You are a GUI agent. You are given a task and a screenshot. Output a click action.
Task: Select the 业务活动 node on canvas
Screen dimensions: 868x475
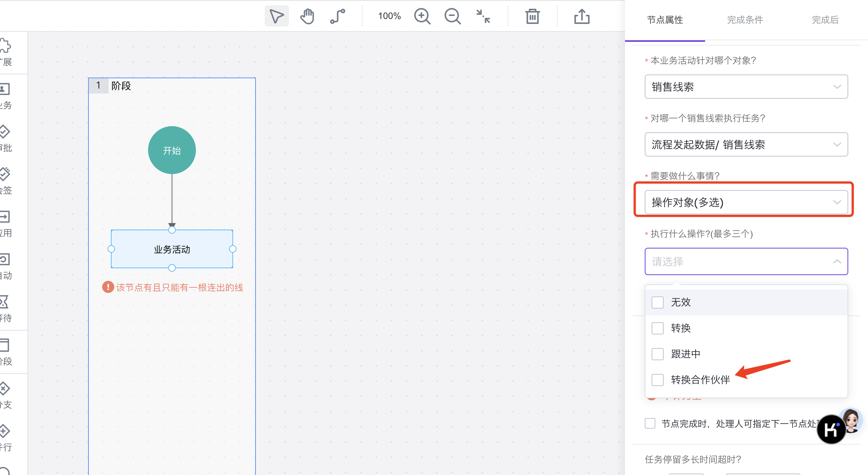pos(172,249)
